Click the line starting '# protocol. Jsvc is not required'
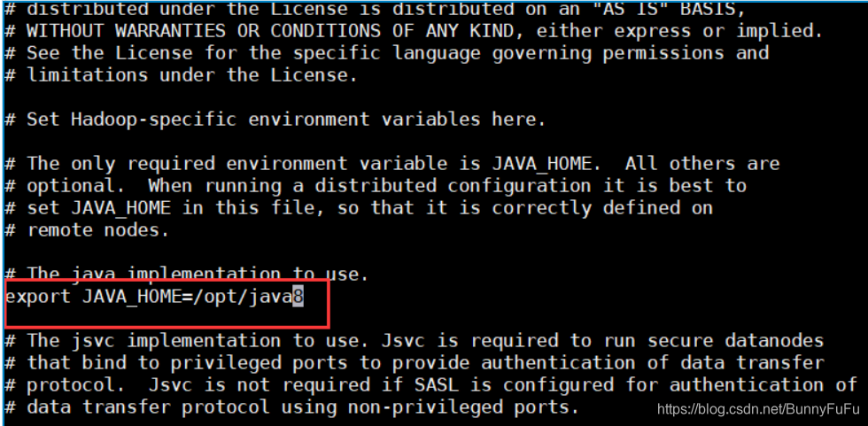Screen dimensions: 868x426 [430, 384]
